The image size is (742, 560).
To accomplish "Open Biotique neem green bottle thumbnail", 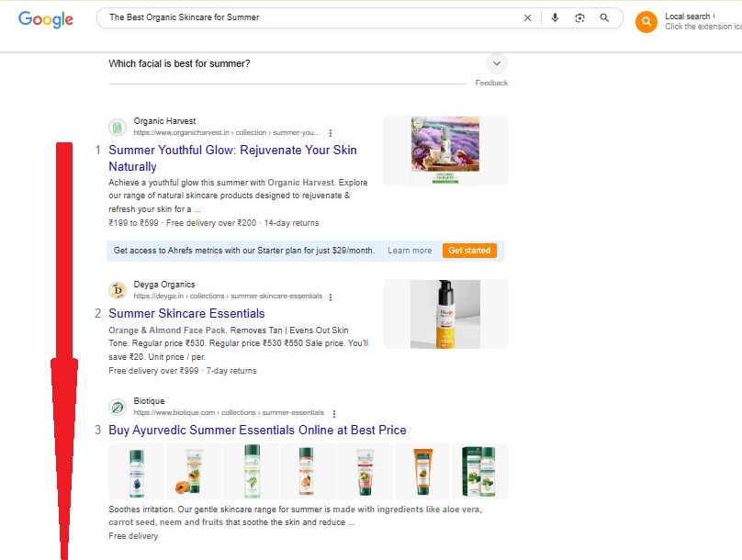I will [x=252, y=472].
